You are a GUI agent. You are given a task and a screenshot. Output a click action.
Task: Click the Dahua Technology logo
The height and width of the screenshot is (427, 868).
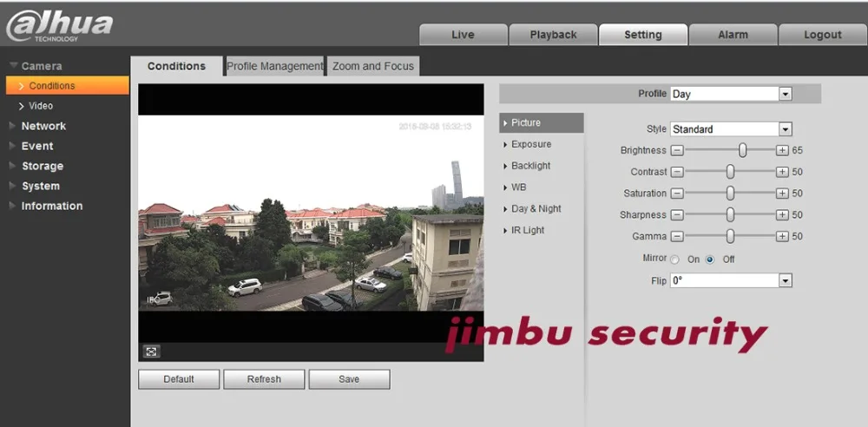point(59,26)
